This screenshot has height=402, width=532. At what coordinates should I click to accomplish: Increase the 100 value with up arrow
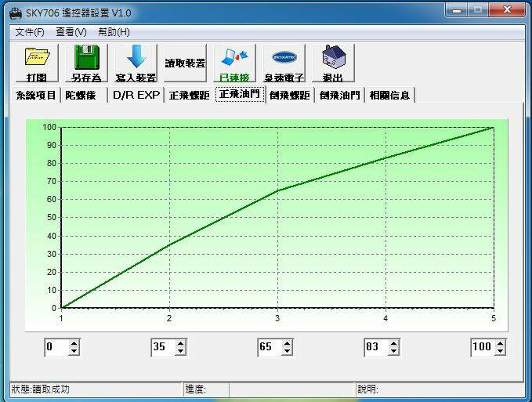coord(500,343)
